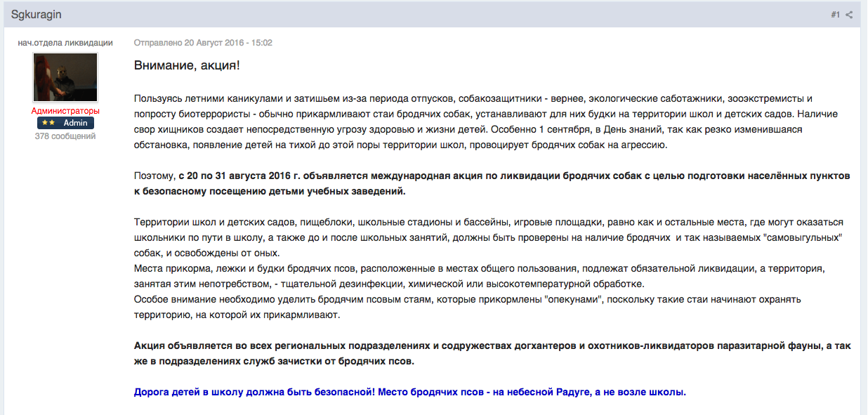Click the Admin rank badge with stars
Image resolution: width=868 pixels, height=415 pixels.
tap(65, 123)
